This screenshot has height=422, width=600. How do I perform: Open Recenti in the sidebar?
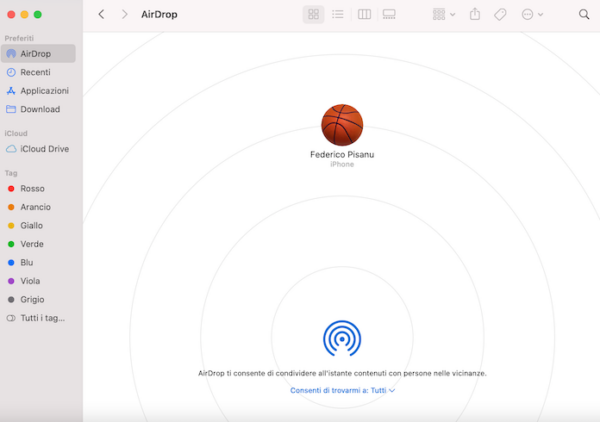click(38, 72)
